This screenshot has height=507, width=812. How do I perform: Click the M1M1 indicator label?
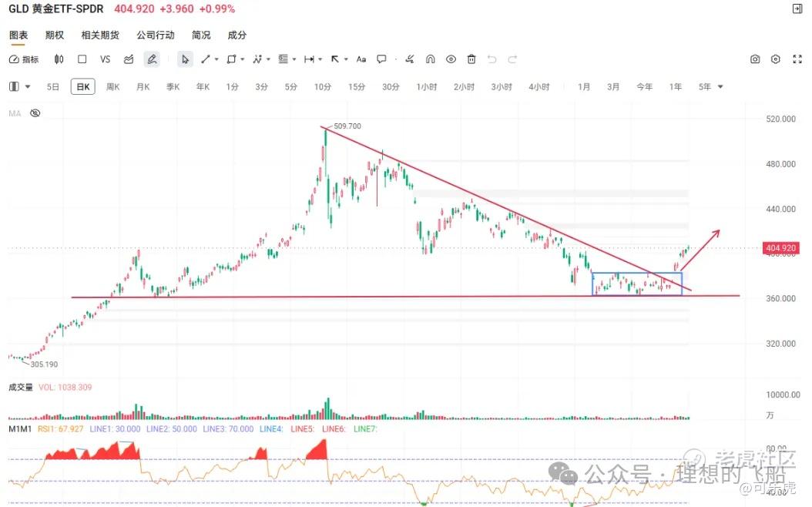click(20, 429)
